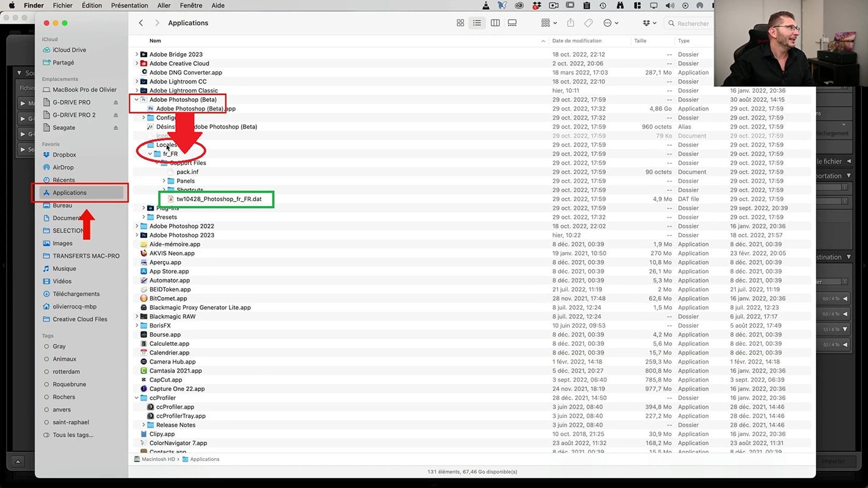Expand the Presets folder
This screenshot has width=868, height=488.
click(x=143, y=217)
